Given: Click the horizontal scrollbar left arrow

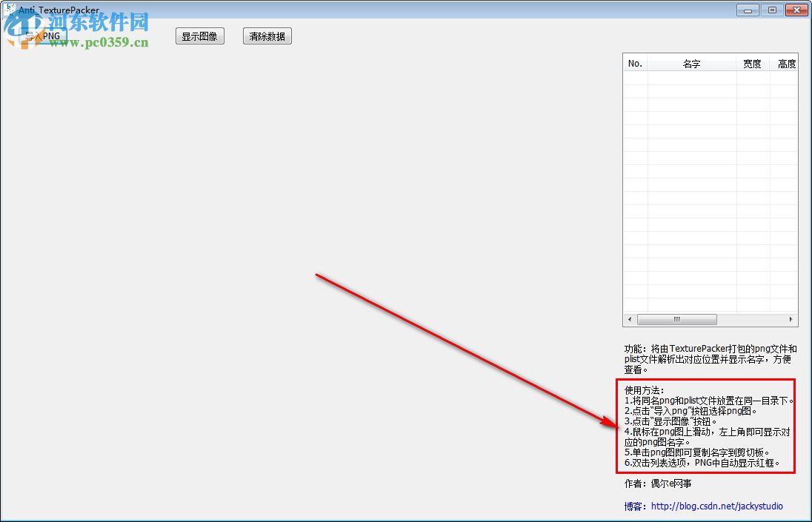Looking at the screenshot, I should (629, 319).
